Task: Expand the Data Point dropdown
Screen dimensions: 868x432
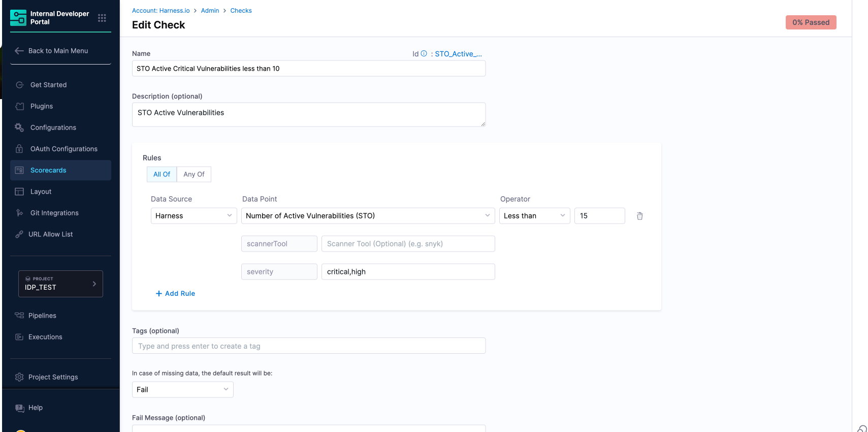Action: (368, 216)
